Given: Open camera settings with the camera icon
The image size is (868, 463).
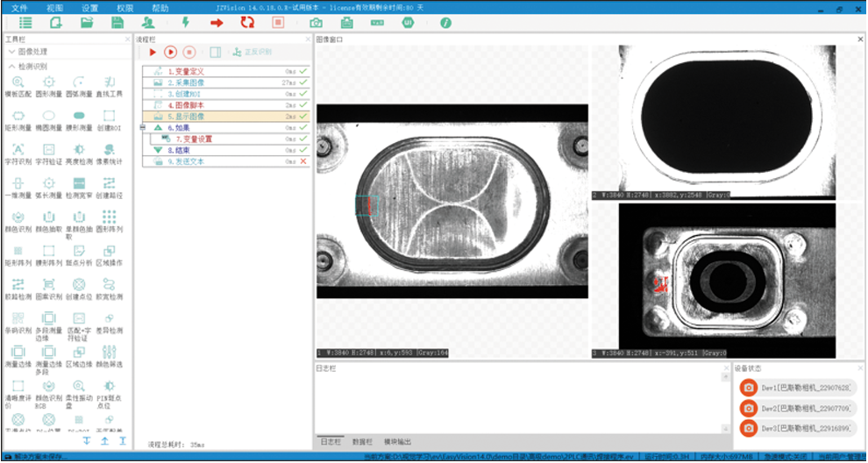Looking at the screenshot, I should [x=317, y=23].
